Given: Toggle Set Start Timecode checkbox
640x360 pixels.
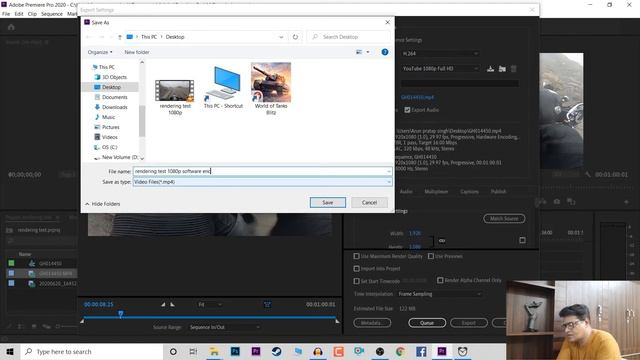Looking at the screenshot, I should click(356, 281).
